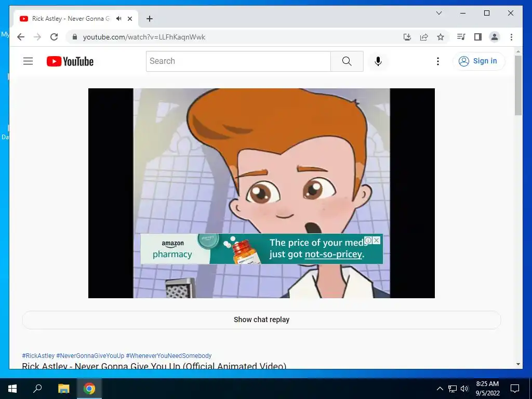Expand the tab search chevron
The width and height of the screenshot is (532, 399).
coord(438,13)
